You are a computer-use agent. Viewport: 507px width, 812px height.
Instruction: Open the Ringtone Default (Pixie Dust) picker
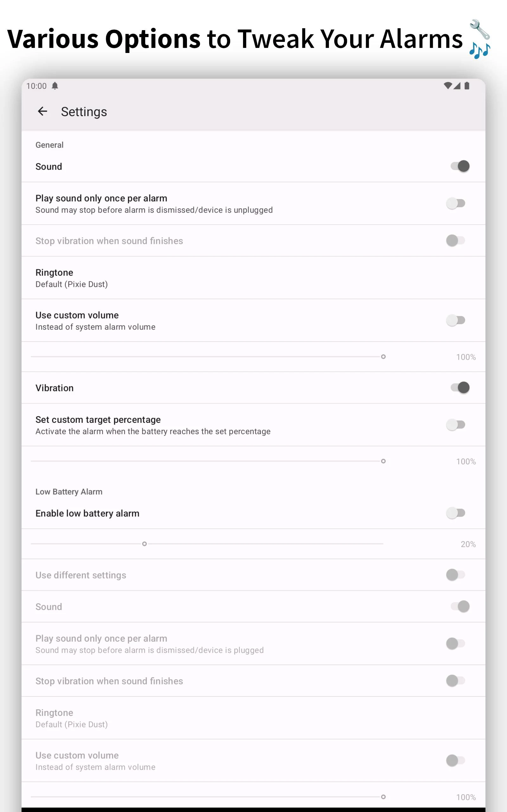[71, 278]
